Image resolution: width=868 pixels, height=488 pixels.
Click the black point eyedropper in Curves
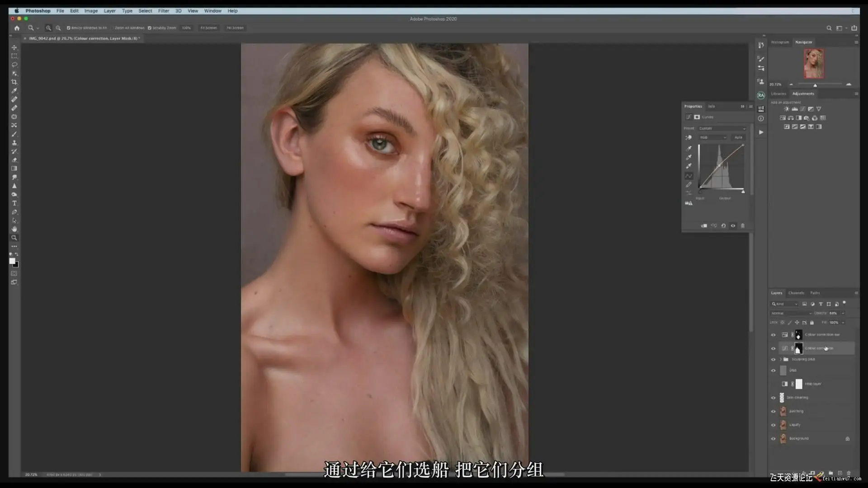[689, 148]
